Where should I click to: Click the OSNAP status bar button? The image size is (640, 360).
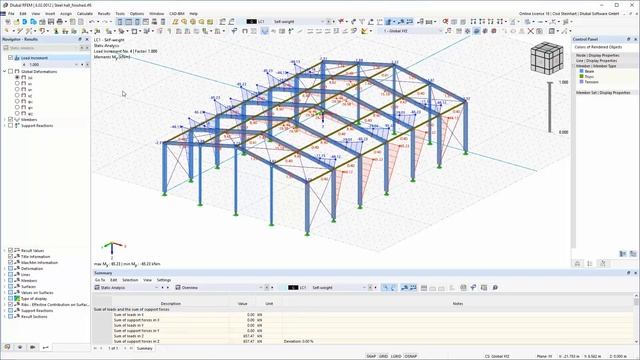tap(411, 356)
